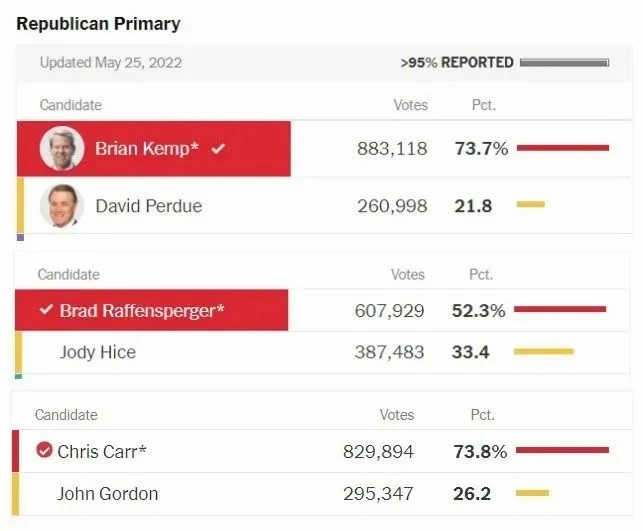The width and height of the screenshot is (643, 531).
Task: Click the red circled checkmark beside Chris Carr
Action: coord(44,451)
